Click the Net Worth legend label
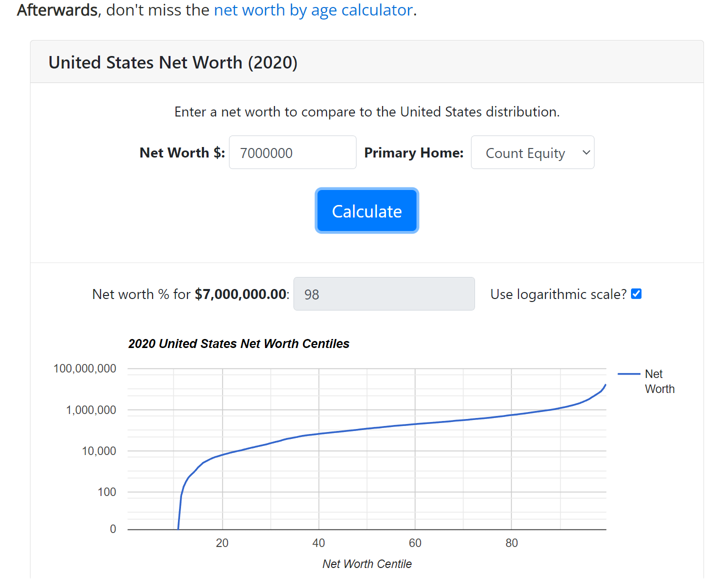The image size is (723, 588). (x=659, y=381)
